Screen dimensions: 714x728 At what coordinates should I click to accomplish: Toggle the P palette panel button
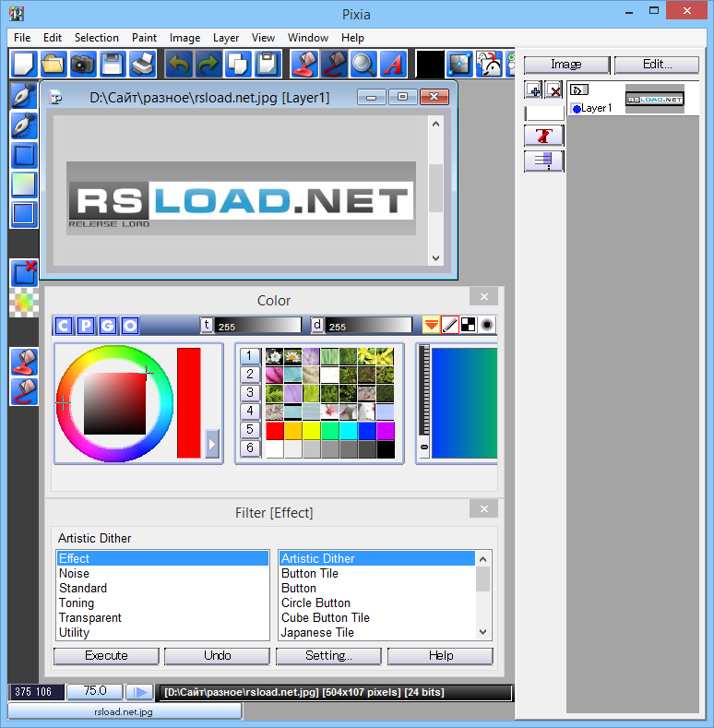tap(86, 326)
